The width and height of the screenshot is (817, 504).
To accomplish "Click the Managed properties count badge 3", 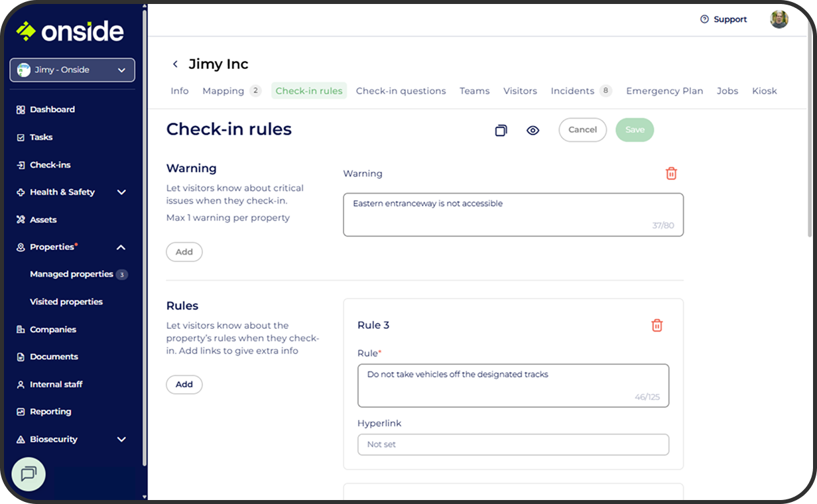I will (x=121, y=275).
